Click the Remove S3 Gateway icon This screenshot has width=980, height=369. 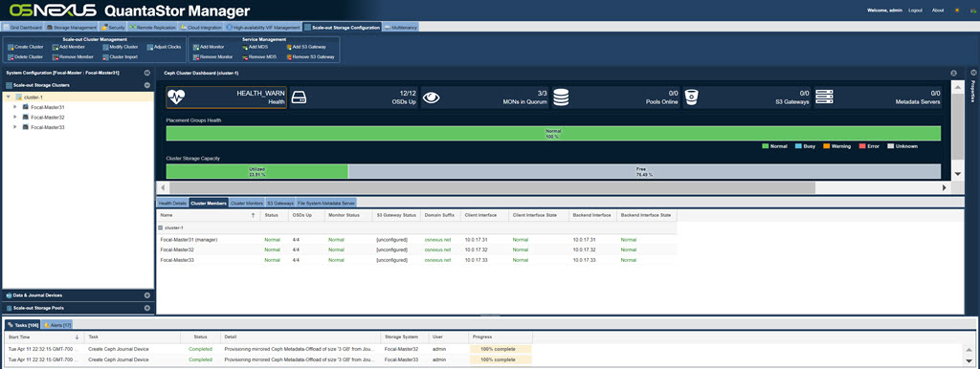[x=289, y=56]
